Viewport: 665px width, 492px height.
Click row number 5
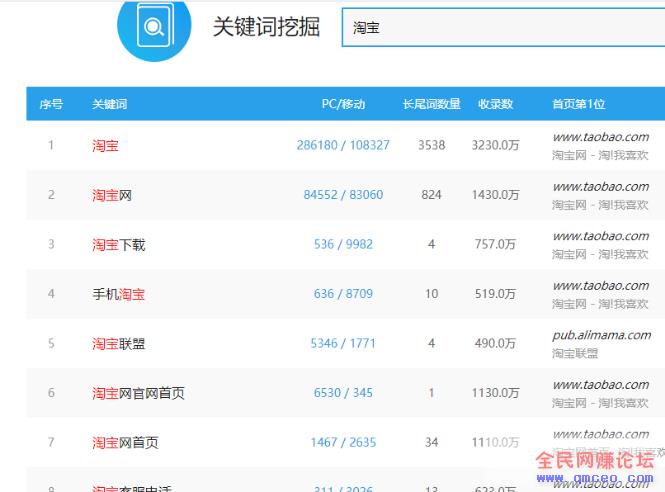pos(51,343)
